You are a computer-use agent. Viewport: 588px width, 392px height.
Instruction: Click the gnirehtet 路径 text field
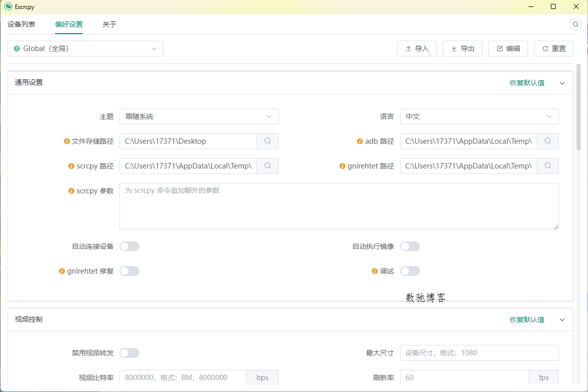point(469,166)
